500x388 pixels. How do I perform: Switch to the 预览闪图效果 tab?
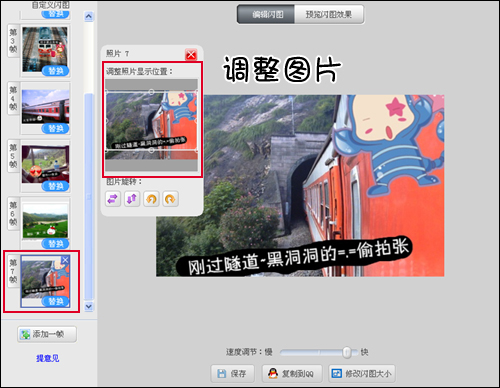point(329,14)
